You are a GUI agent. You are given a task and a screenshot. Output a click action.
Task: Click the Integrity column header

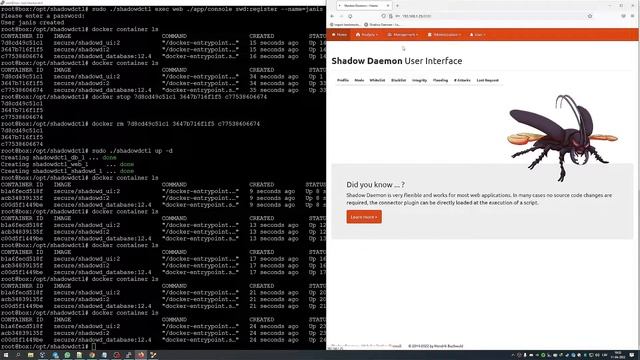click(x=419, y=80)
